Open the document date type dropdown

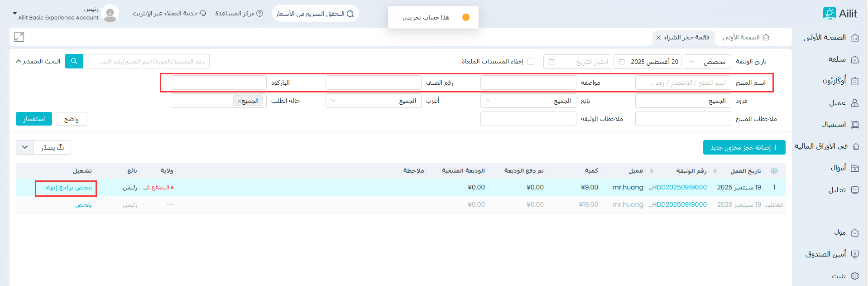point(708,62)
